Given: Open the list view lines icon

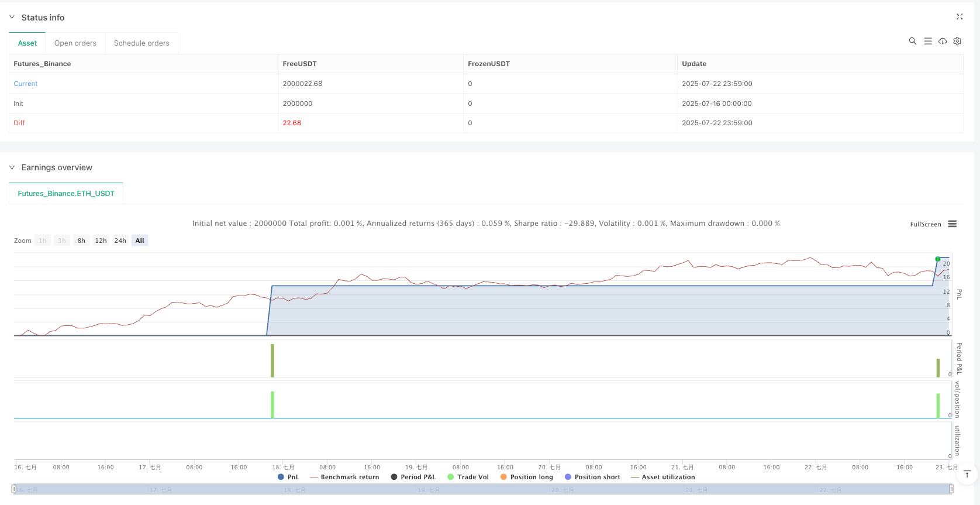Looking at the screenshot, I should click(x=927, y=41).
